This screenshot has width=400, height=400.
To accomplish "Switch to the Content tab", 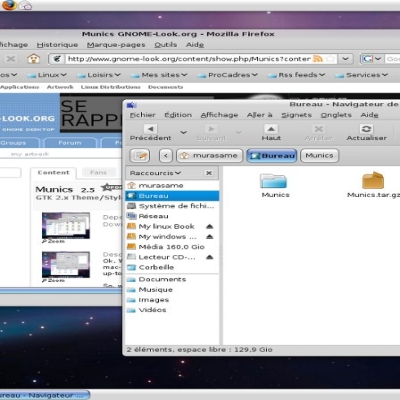I will tap(53, 173).
